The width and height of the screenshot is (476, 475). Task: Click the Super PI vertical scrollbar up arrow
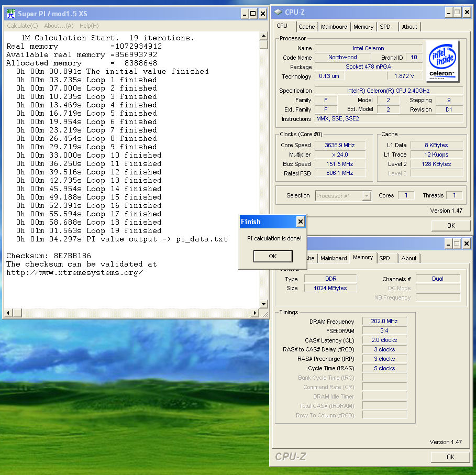click(263, 36)
